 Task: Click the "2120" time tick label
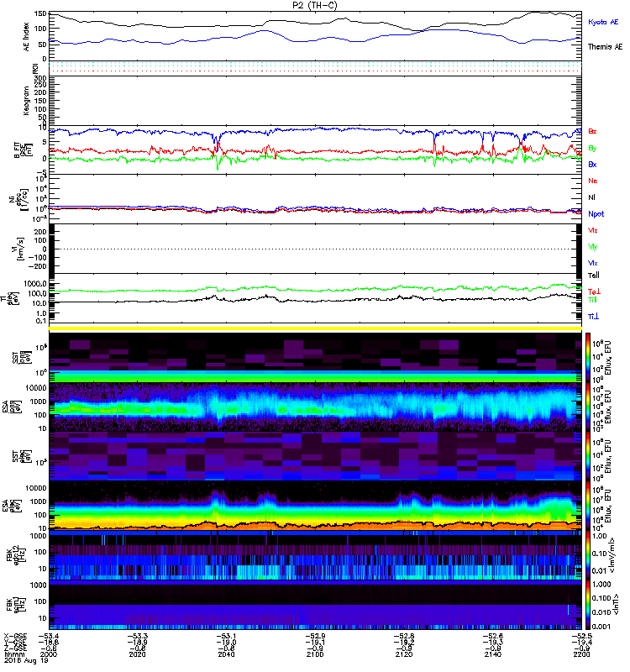(404, 654)
